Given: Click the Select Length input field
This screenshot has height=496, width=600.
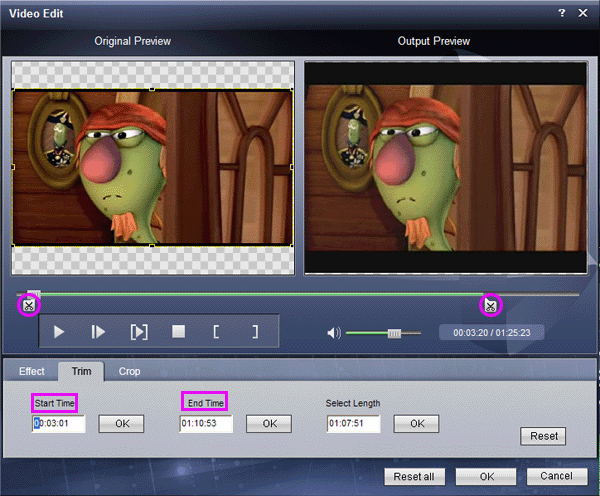Looking at the screenshot, I should pyautogui.click(x=354, y=423).
